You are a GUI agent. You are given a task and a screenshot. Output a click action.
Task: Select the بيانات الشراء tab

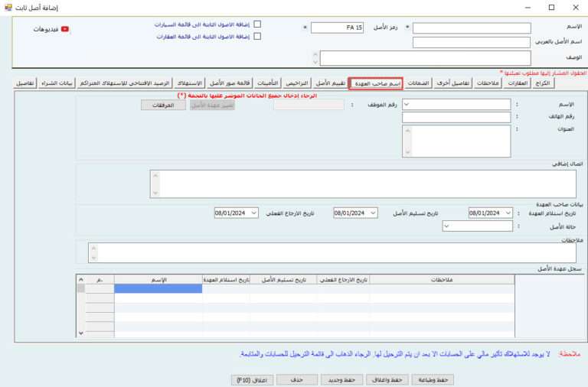[x=58, y=83]
